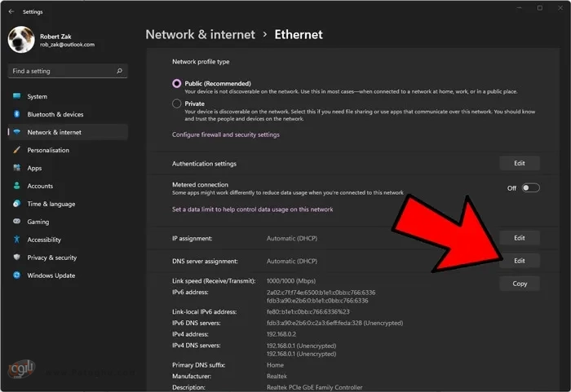Viewport: 571px width, 392px height.
Task: Click Edit next to IP assignment
Action: click(x=520, y=238)
